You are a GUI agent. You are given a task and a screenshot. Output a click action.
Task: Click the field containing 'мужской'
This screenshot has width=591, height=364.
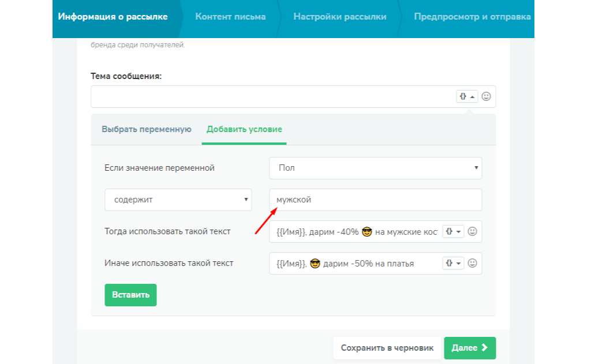[375, 200]
